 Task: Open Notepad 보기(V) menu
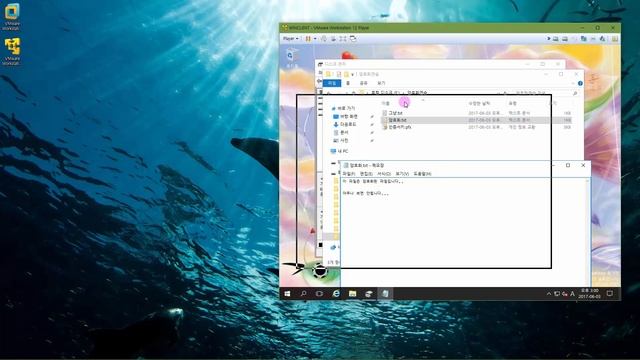tap(402, 173)
